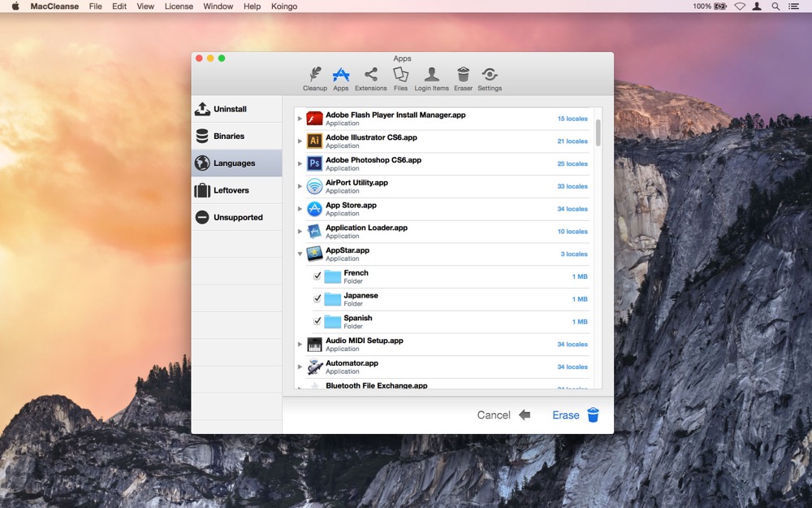Click the Uninstall sidebar icon
812x508 pixels.
click(202, 109)
